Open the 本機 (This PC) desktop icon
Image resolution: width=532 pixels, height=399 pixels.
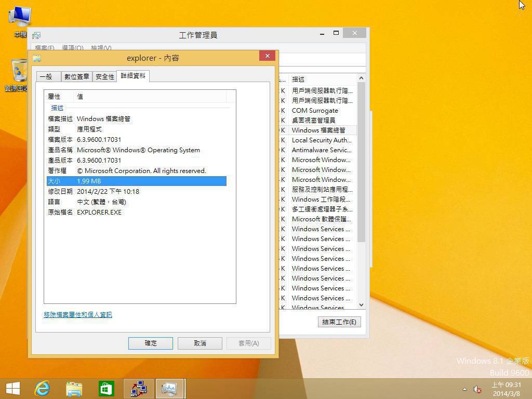click(x=20, y=21)
